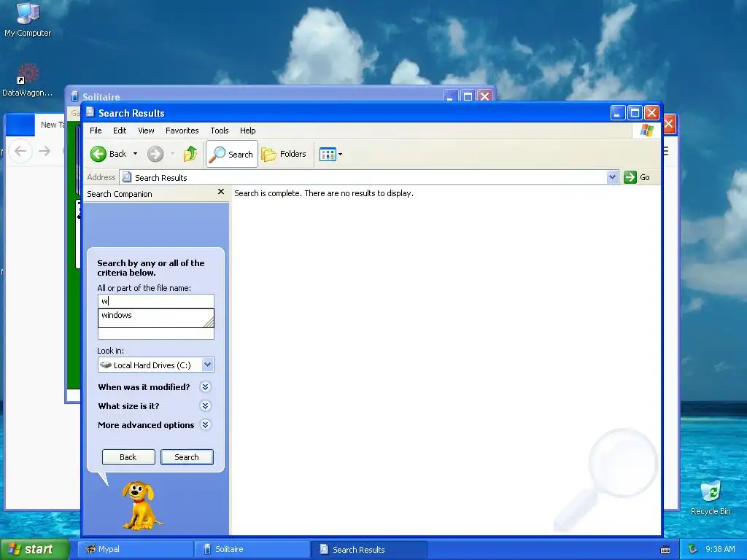Screen dimensions: 747x560
Task: Maximize the Search Results window
Action: coord(635,113)
